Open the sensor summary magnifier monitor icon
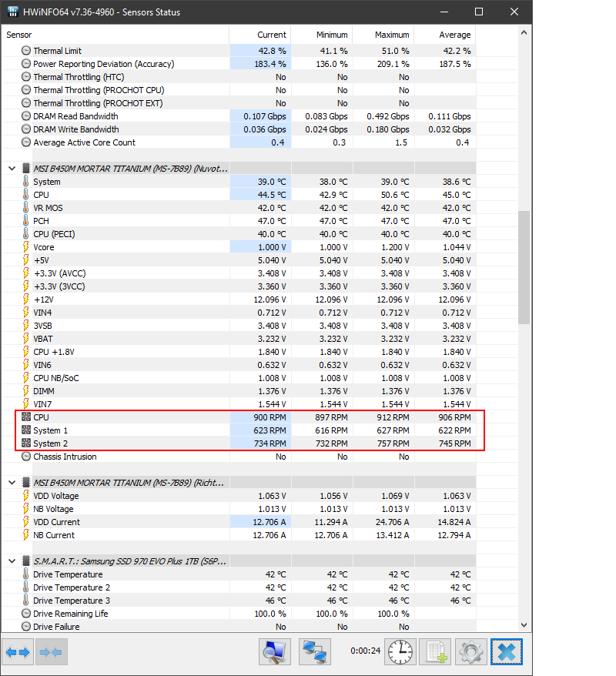Screen dimensions: 616x676 pos(274,652)
